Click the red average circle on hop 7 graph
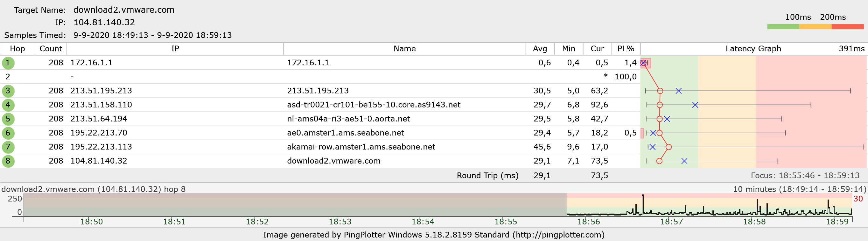Screen dimensions: 868x241 click(669, 147)
